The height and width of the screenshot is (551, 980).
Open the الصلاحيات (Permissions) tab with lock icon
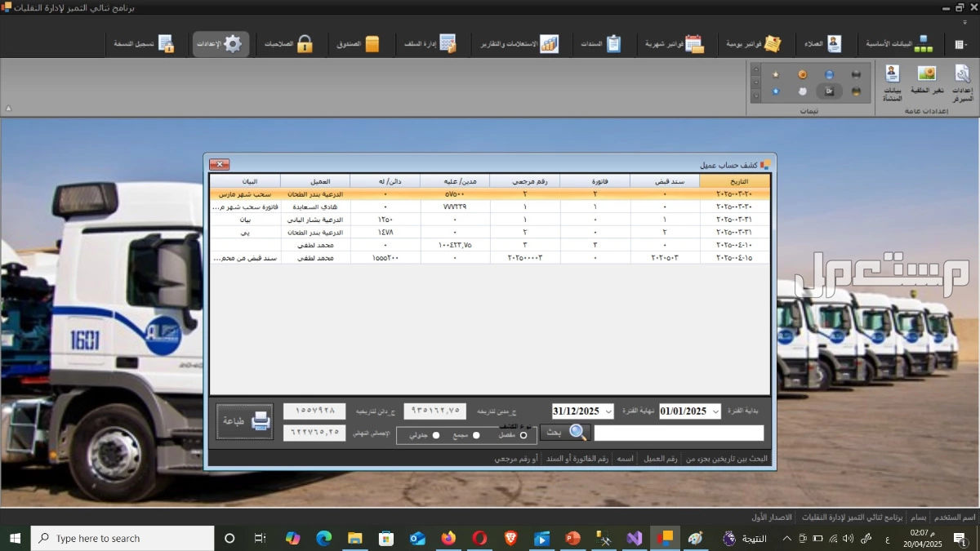coord(288,44)
